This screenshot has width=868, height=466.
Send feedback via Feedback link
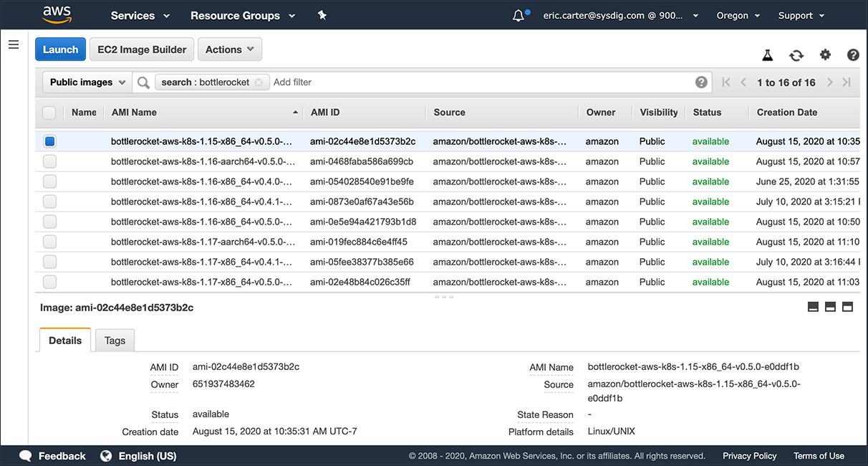[x=62, y=456]
